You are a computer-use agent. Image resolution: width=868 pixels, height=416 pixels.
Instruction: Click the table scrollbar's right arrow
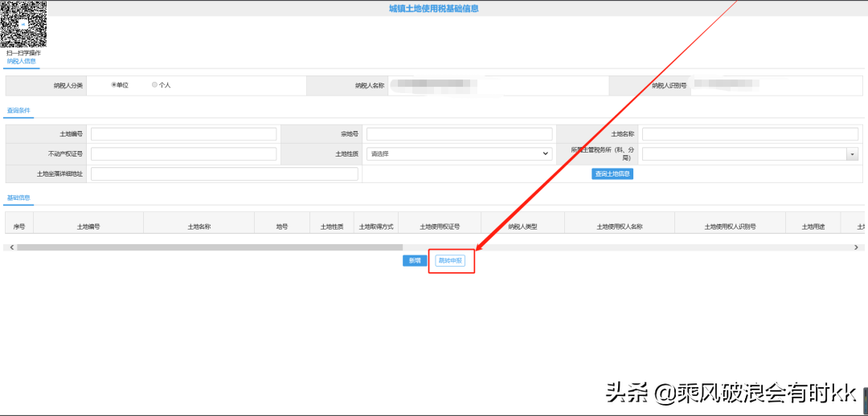(x=856, y=247)
